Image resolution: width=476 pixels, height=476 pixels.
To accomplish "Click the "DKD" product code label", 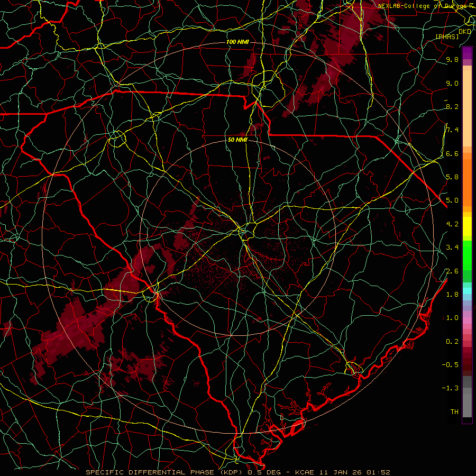I will 465,31.
